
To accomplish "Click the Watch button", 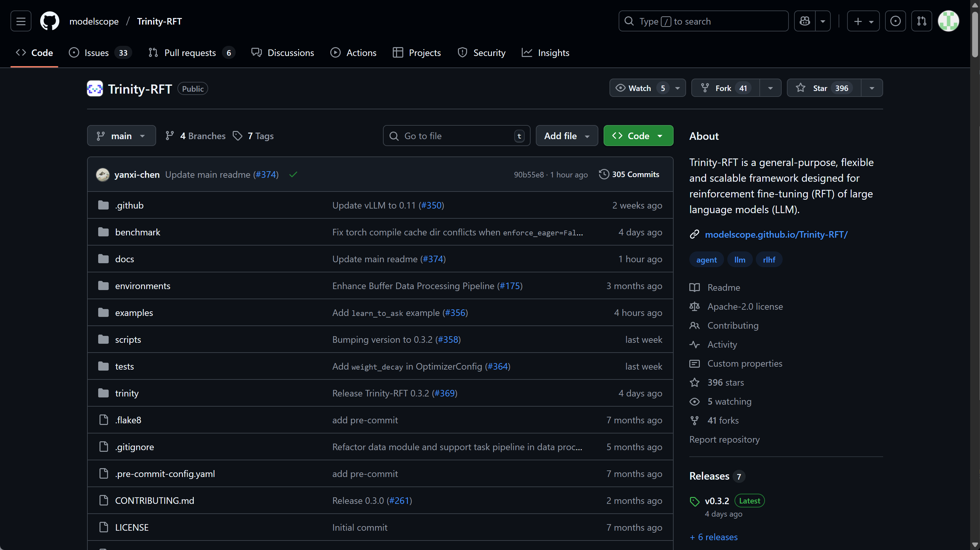I will pyautogui.click(x=647, y=88).
